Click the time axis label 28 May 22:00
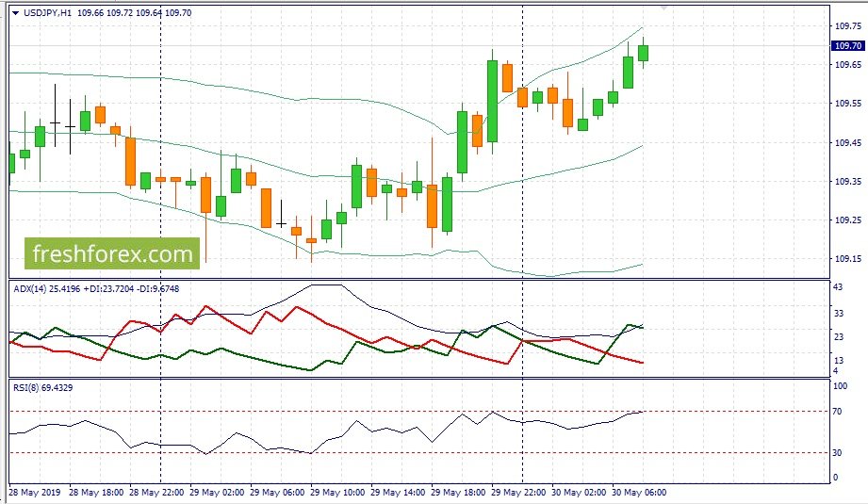Screen dimensions: 868x504 (156, 493)
